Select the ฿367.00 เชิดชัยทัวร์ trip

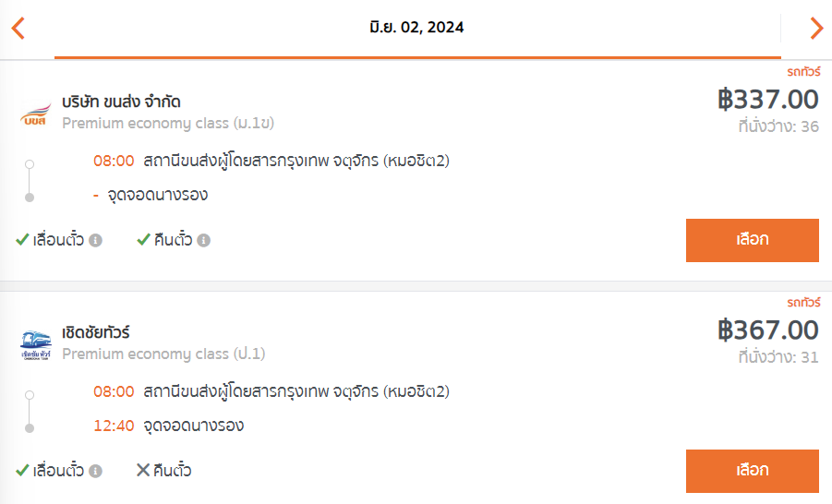[752, 471]
